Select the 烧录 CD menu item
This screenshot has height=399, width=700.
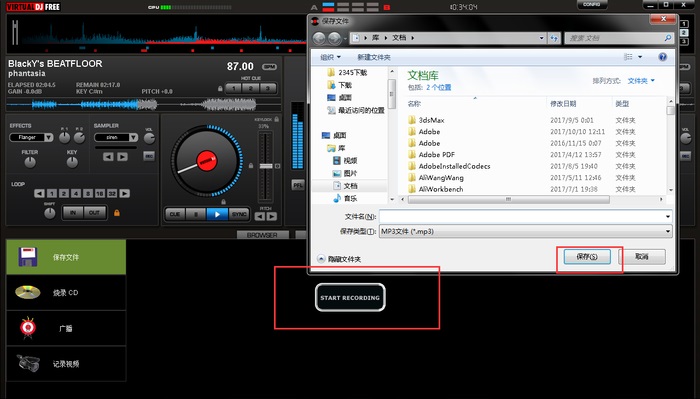[66, 293]
